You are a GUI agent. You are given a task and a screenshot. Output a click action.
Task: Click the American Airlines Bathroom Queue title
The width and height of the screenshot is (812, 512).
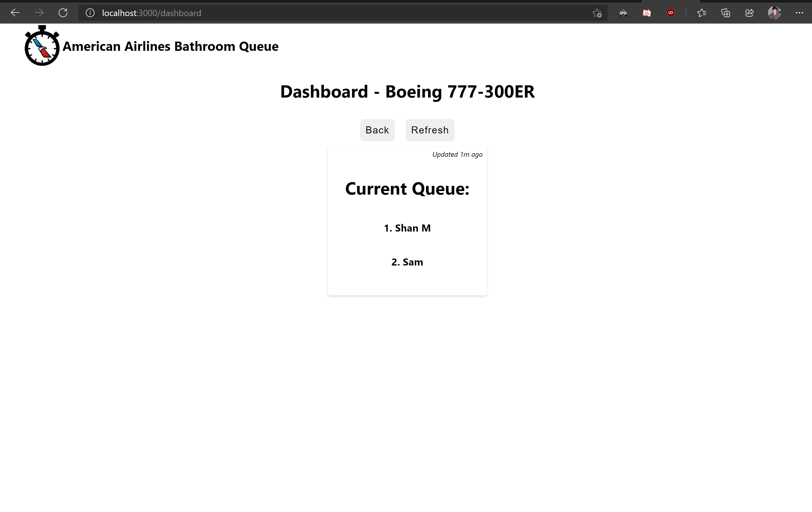(170, 46)
